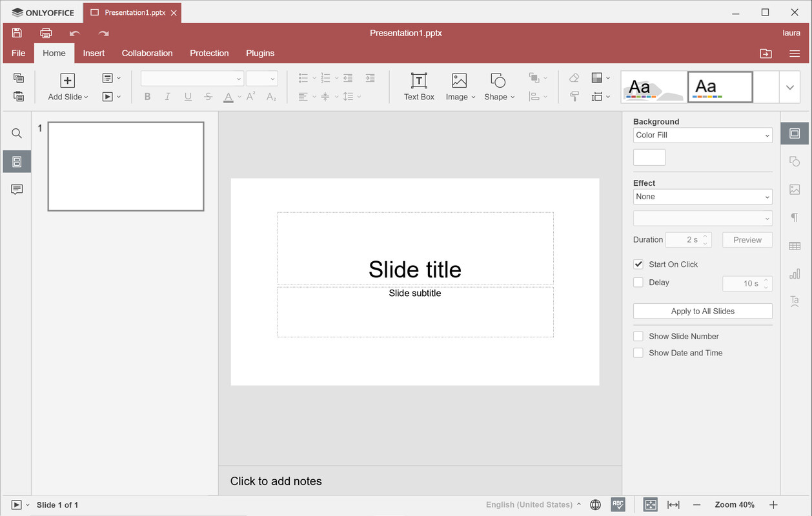812x516 pixels.
Task: Click the Zoom in plus button
Action: coord(773,504)
